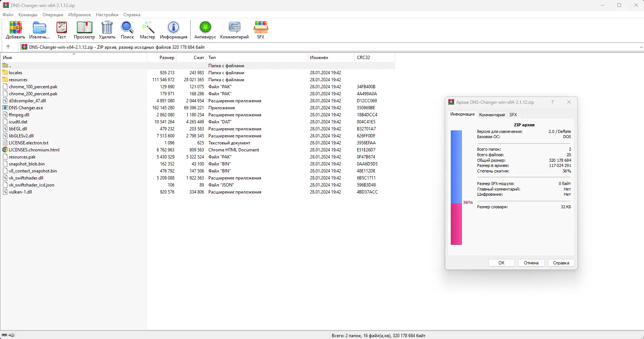Click the WinRAR icon in the main title bar

(x=6, y=5)
